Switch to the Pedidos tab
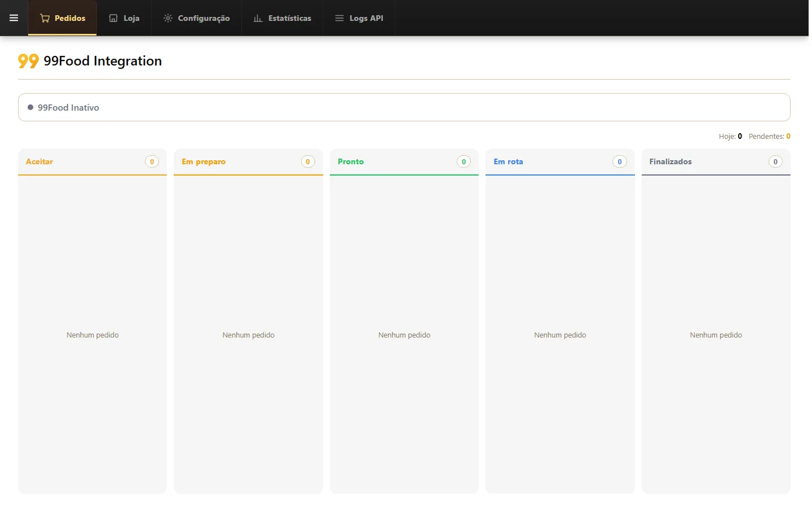 63,18
